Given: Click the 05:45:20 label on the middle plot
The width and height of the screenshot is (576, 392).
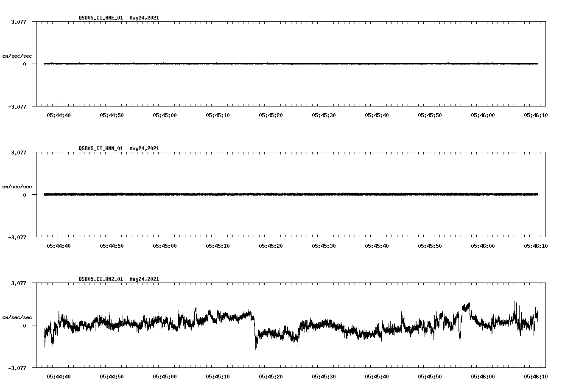Looking at the screenshot, I should tap(271, 245).
